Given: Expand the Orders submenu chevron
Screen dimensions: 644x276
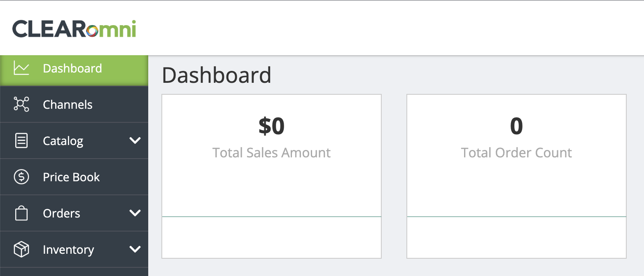Looking at the screenshot, I should (x=135, y=213).
